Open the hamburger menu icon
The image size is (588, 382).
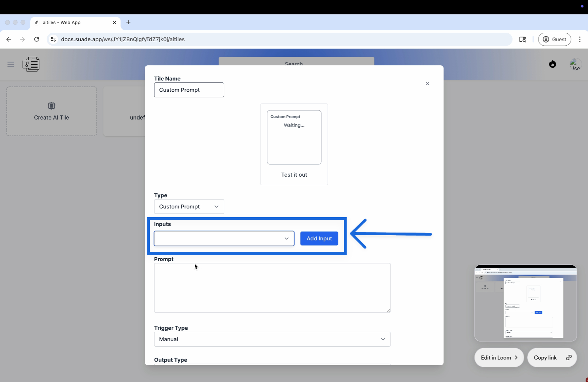[11, 64]
